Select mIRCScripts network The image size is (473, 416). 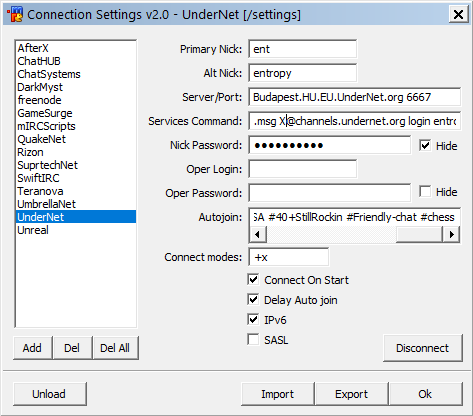tap(76, 126)
